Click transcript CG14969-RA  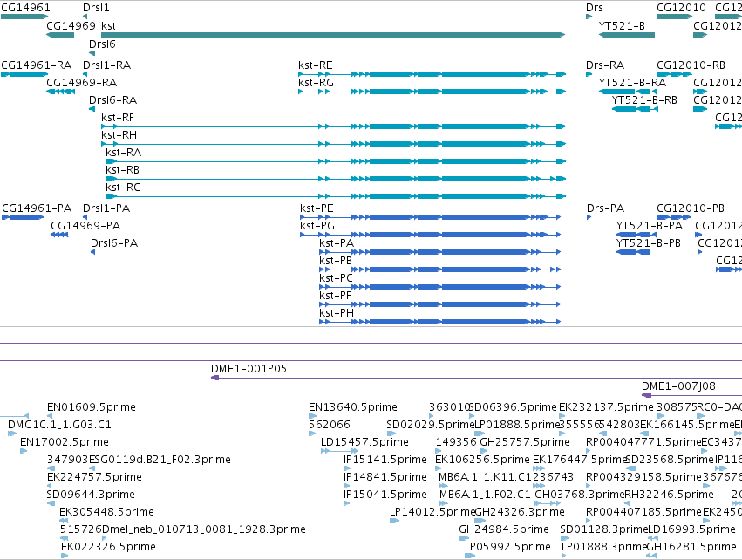(x=82, y=83)
